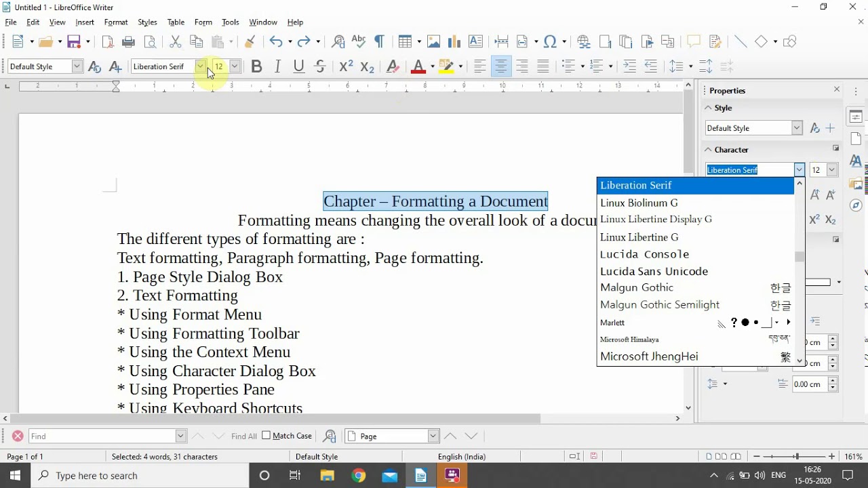Open the sidebar Default Style dropdown

[x=797, y=128]
